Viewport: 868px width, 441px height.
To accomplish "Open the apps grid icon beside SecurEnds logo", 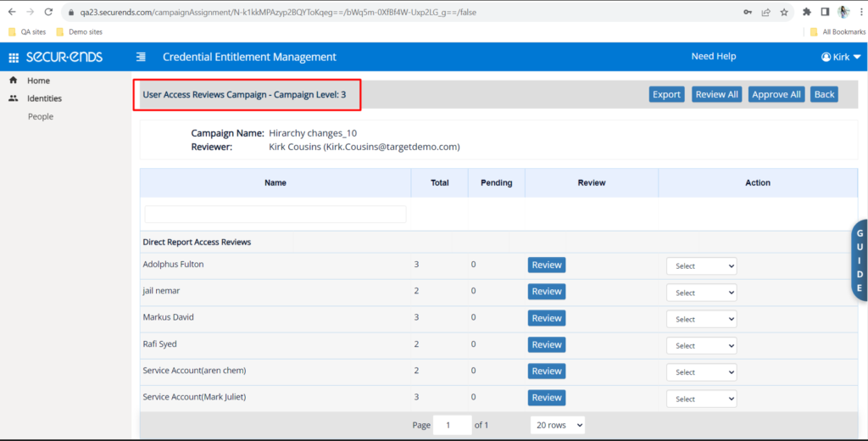I will point(14,57).
